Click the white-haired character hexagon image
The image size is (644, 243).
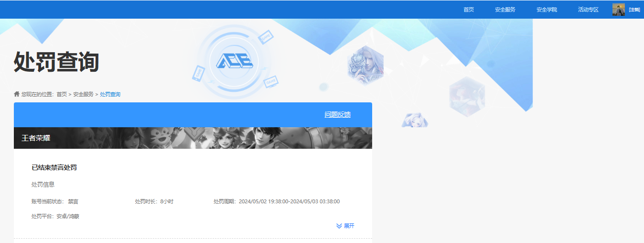(x=365, y=66)
